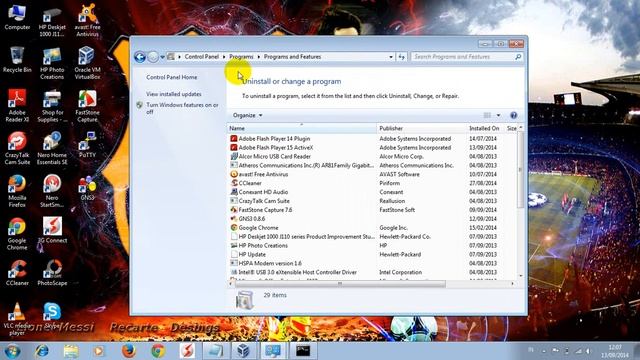Open Windows Media Player from taskbar

98,351
